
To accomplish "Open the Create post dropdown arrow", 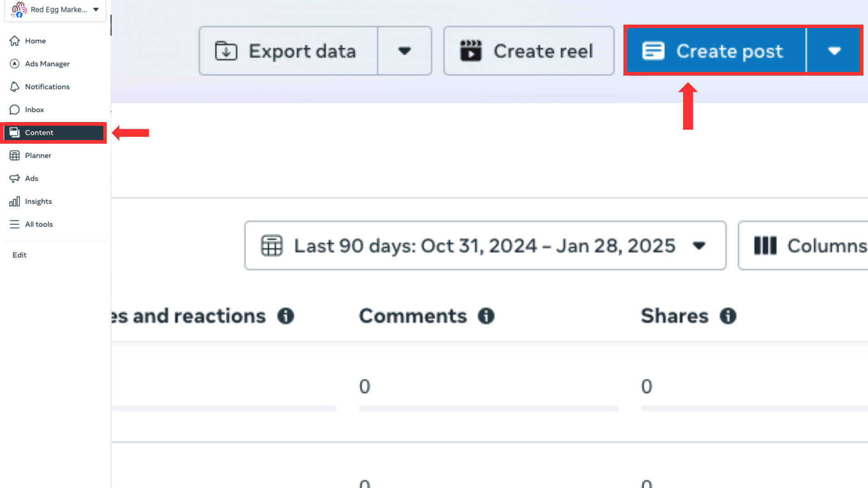I will point(834,51).
